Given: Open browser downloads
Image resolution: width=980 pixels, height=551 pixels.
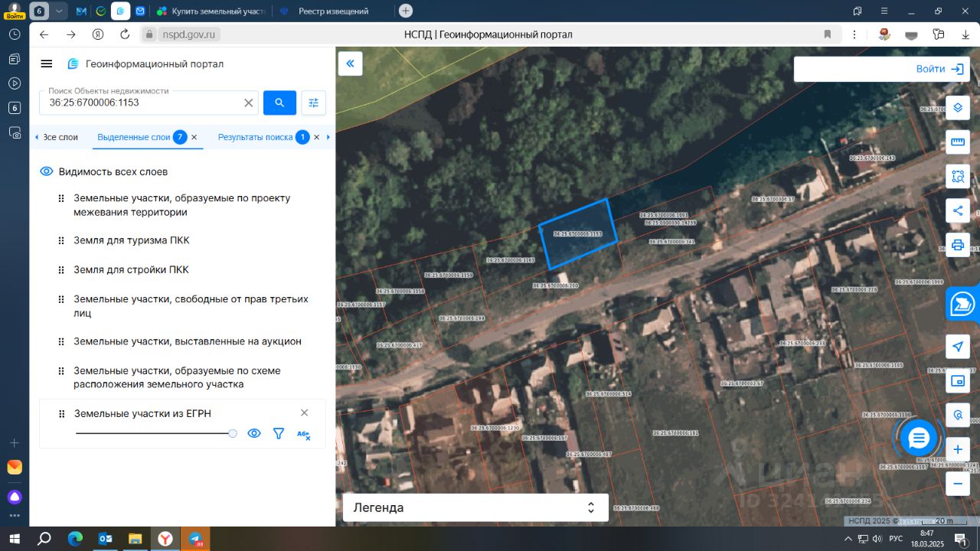Looking at the screenshot, I should point(965,34).
